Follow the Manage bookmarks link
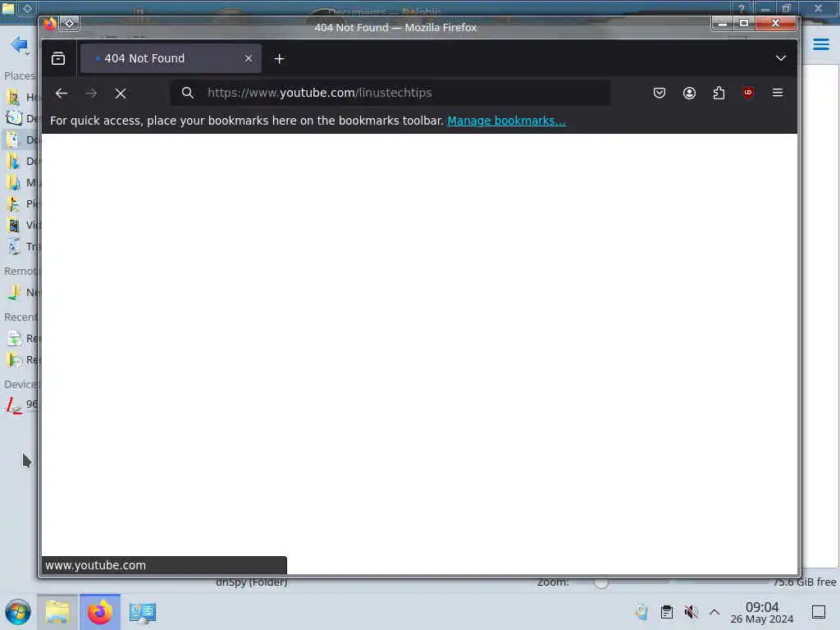 coord(506,121)
